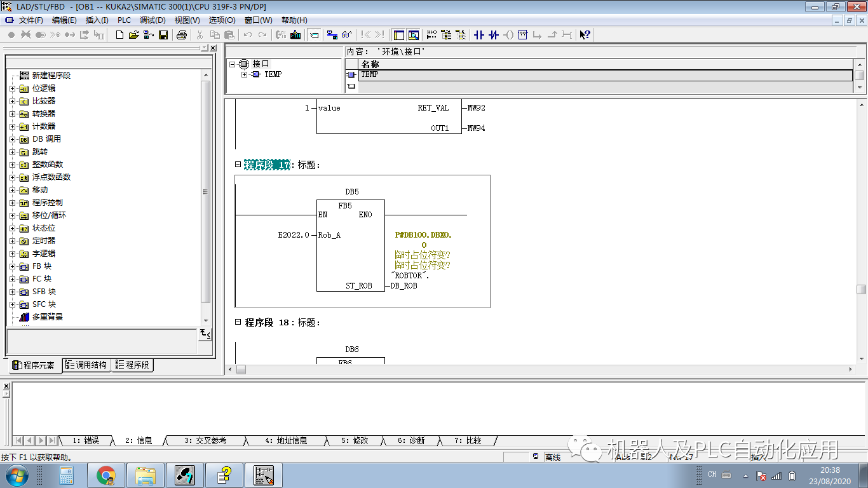
Task: Toggle the Monitor glasses icon
Action: point(346,35)
